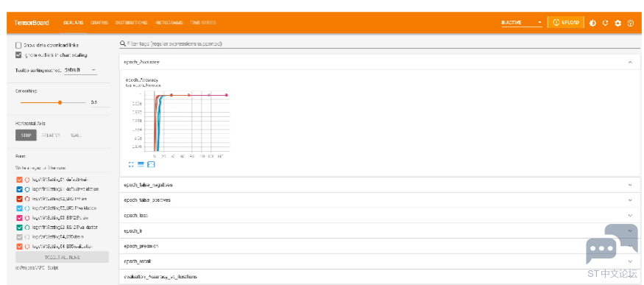The image size is (644, 285).
Task: Uncheck the dark red Setting_02 train checkbox
Action: [x=19, y=199]
